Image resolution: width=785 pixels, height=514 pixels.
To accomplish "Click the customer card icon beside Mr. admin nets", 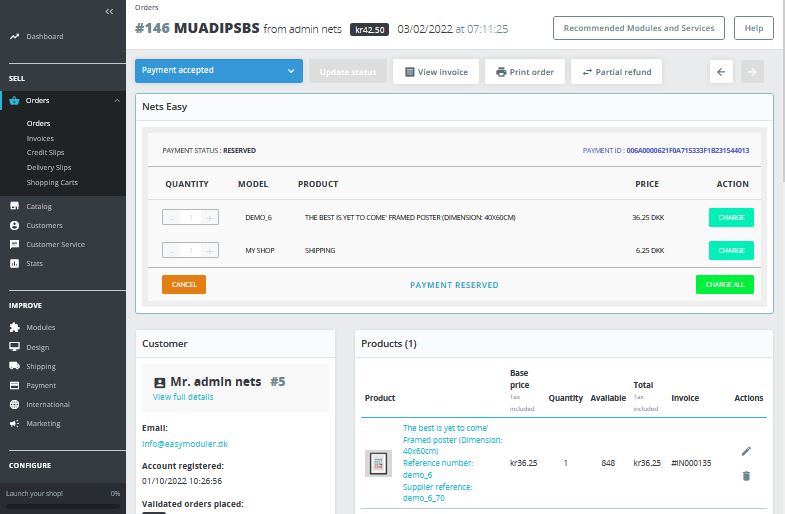I will 159,382.
